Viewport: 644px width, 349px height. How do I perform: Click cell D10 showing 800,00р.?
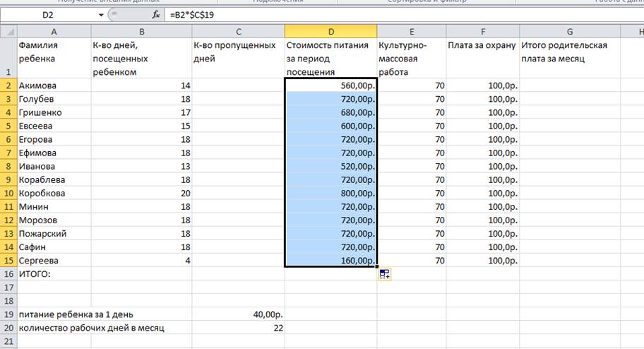pyautogui.click(x=330, y=193)
